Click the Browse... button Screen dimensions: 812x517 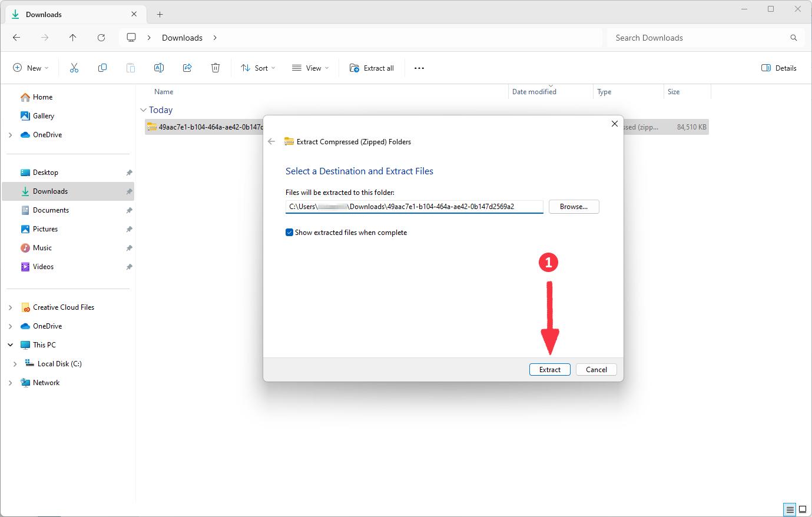[574, 207]
